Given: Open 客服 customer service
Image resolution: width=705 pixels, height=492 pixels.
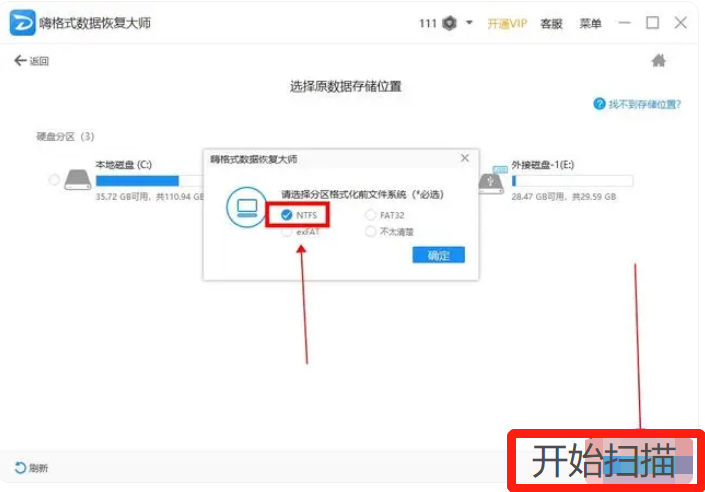Looking at the screenshot, I should tap(551, 23).
